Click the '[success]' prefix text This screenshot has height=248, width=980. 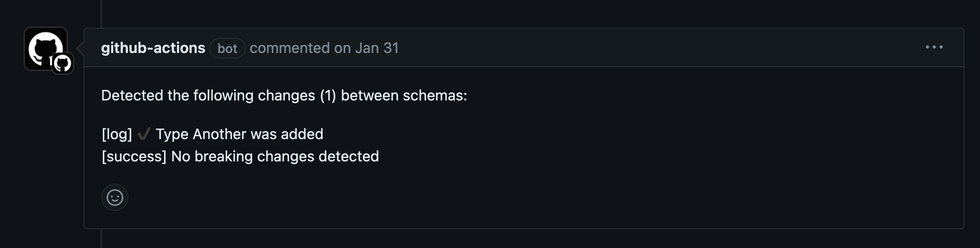[x=134, y=156]
